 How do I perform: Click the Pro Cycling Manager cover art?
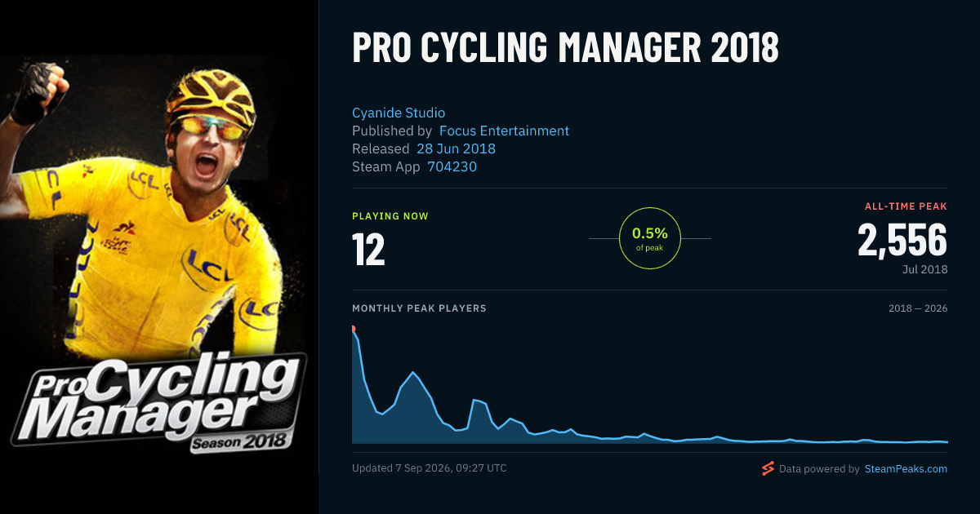click(x=159, y=257)
